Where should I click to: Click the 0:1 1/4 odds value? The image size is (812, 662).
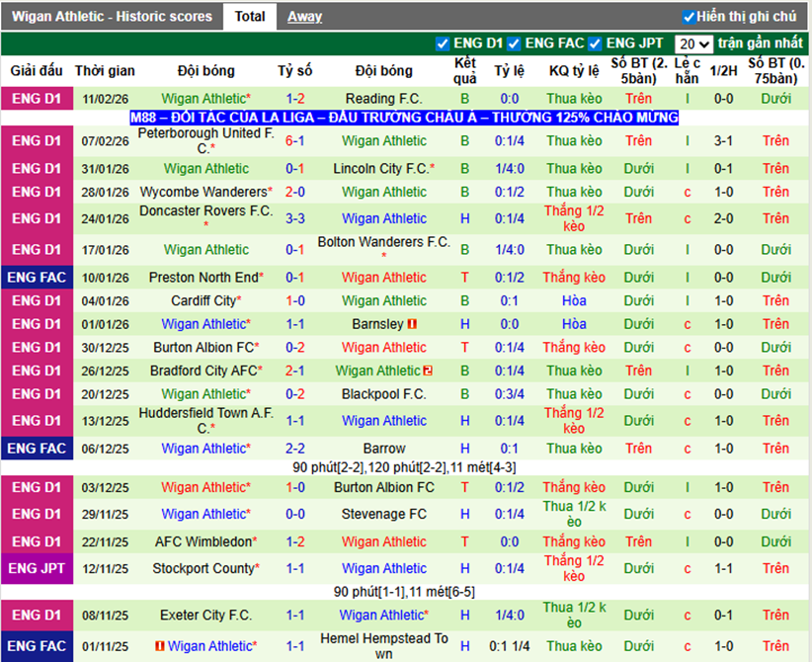(x=510, y=646)
